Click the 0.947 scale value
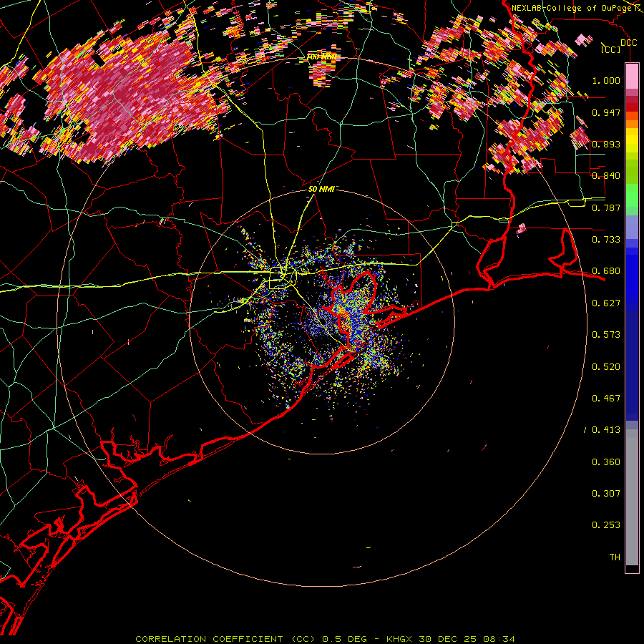Viewport: 644px width, 644px height. click(606, 112)
